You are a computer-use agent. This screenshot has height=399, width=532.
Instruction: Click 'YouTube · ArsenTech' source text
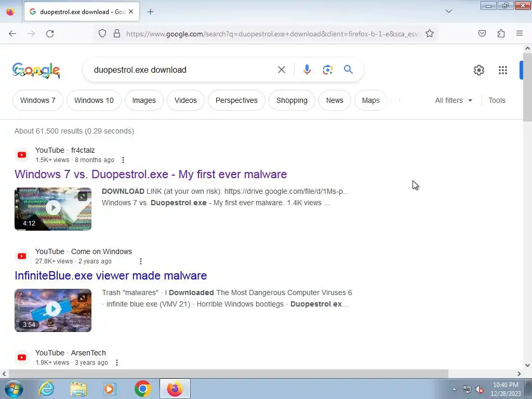(x=71, y=353)
